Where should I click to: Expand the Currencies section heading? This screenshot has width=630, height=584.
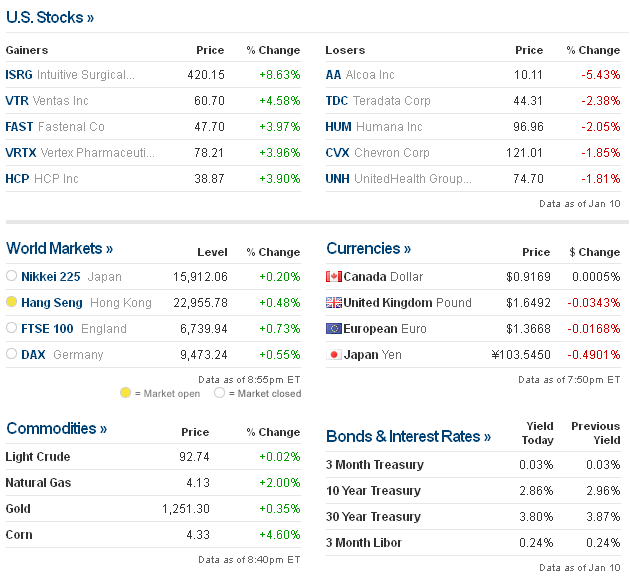coord(368,248)
